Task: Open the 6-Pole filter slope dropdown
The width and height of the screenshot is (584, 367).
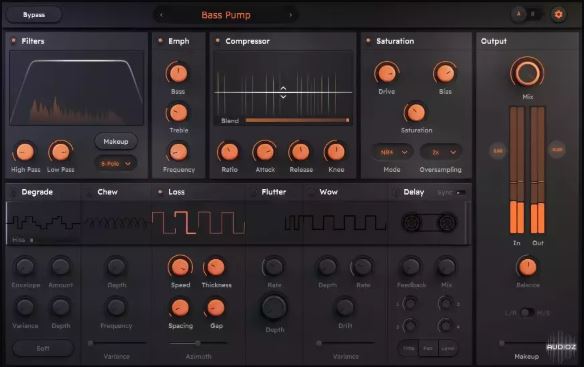Action: (116, 164)
